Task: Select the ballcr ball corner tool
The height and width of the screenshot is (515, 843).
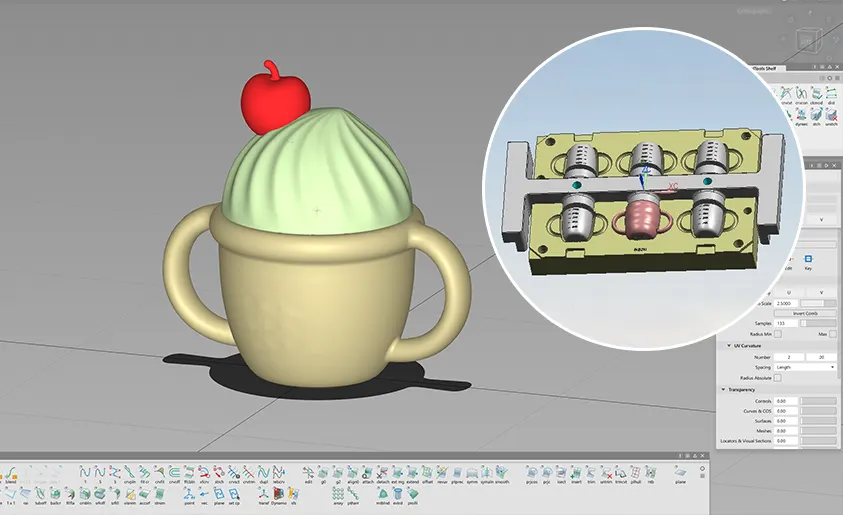Action: pos(55,497)
